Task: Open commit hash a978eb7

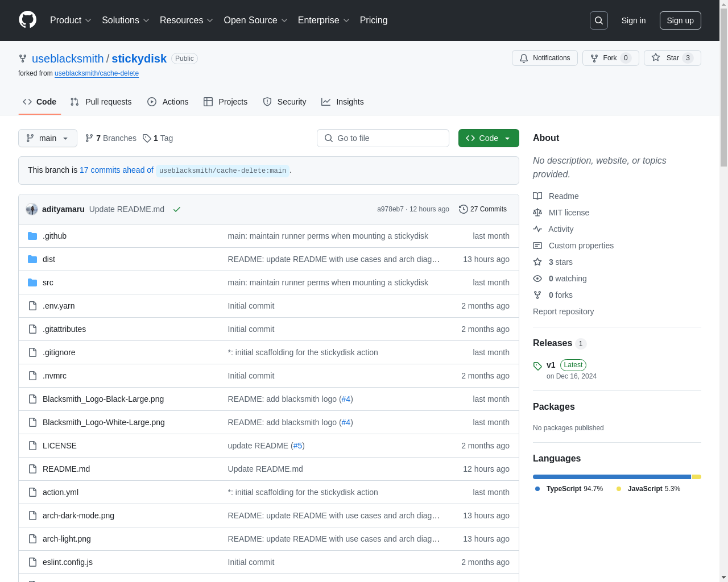Action: (390, 209)
